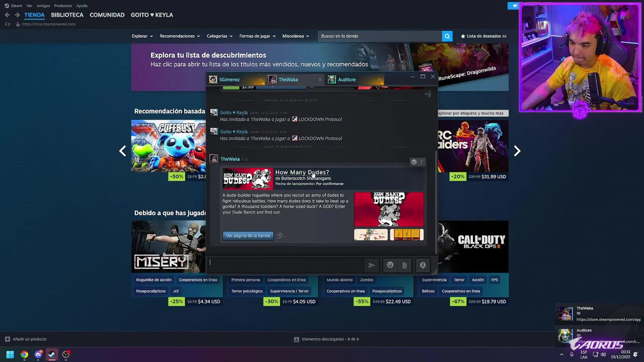
Task: Click the FPS tag
Action: tap(495, 280)
